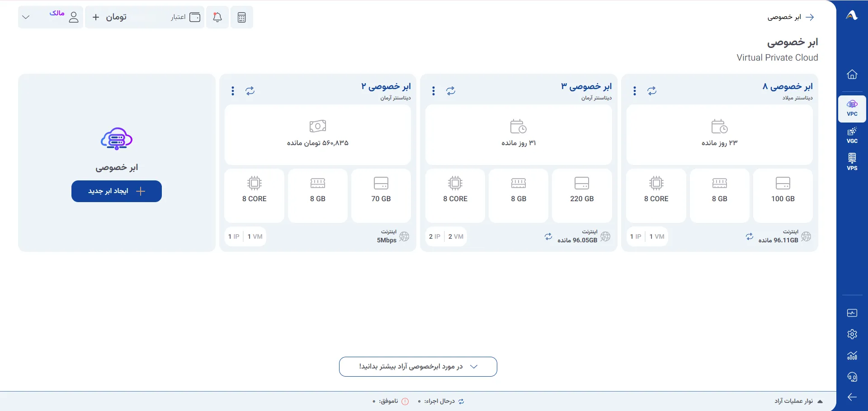Go to home in the sidebar
Viewport: 868px width, 411px height.
tap(852, 74)
